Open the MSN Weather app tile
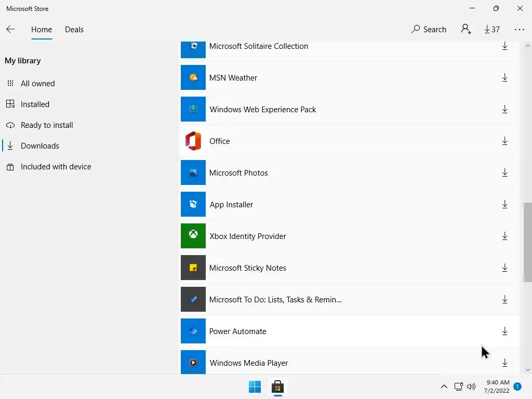This screenshot has width=532, height=399. tap(193, 77)
